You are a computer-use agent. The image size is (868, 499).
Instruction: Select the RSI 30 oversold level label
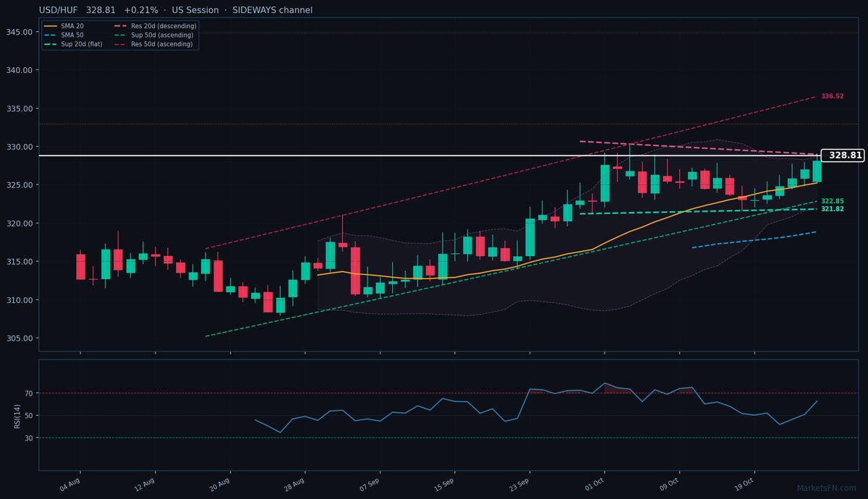tap(28, 438)
